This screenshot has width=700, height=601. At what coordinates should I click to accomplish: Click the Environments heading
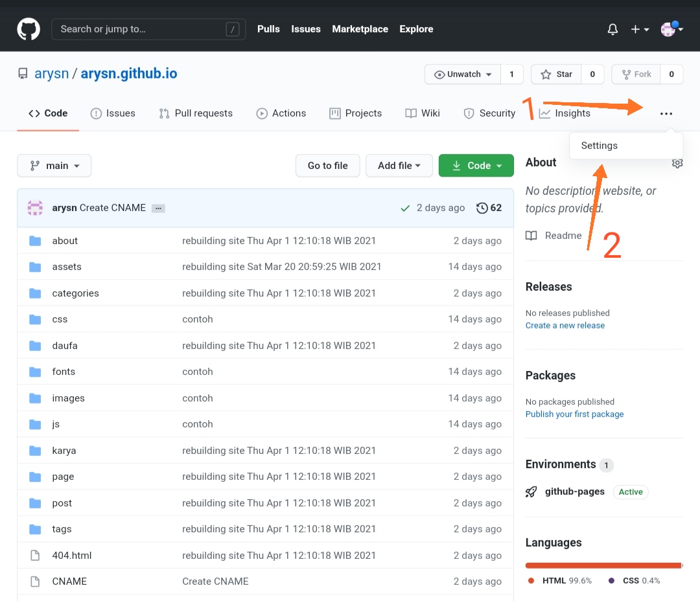pos(560,464)
